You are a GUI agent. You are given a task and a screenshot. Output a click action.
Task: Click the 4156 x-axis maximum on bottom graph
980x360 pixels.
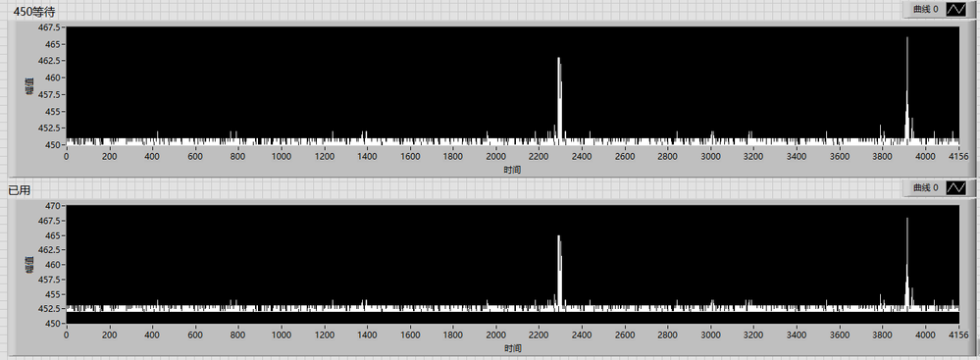tap(958, 335)
